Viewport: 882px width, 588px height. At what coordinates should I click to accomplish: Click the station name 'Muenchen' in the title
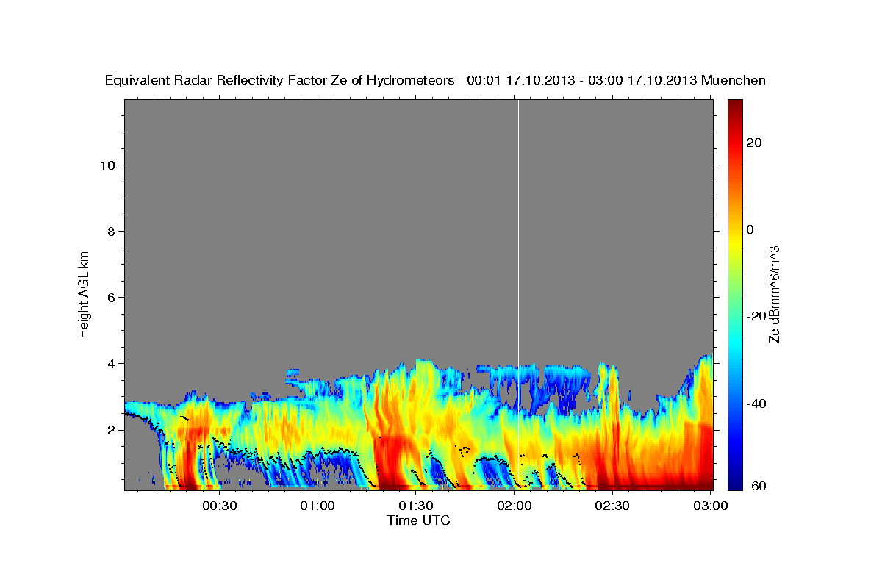(x=734, y=80)
